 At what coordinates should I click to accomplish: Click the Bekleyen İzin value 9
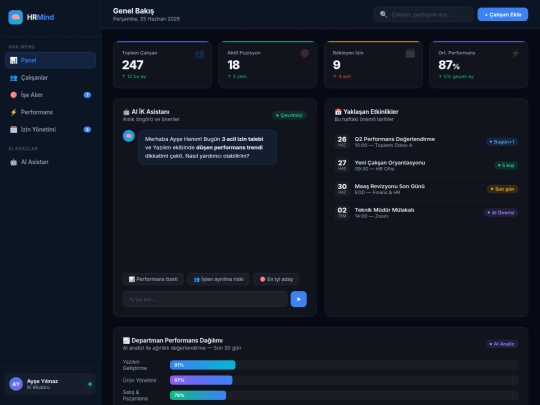tap(336, 65)
